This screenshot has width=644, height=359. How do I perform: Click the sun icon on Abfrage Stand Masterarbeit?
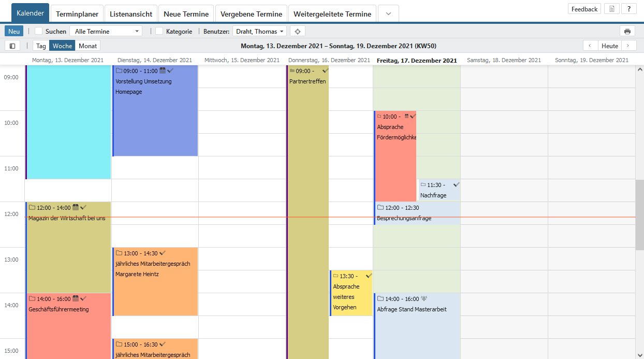[425, 298]
